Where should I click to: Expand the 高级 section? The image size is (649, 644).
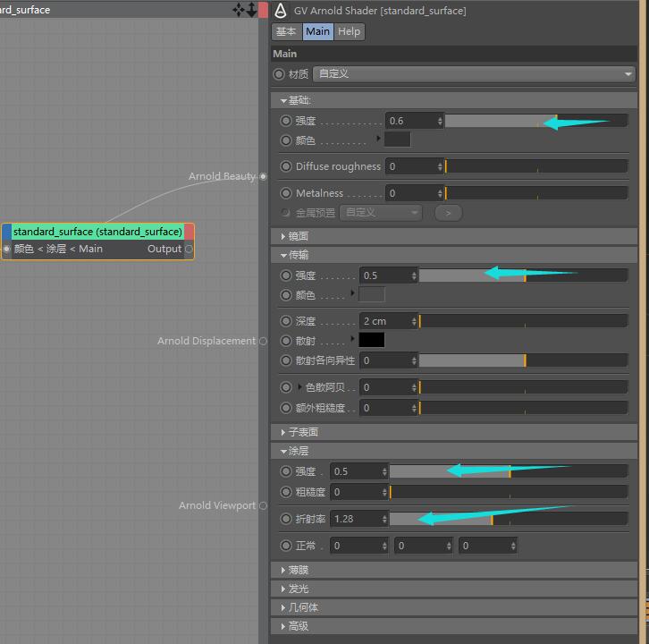click(x=283, y=626)
